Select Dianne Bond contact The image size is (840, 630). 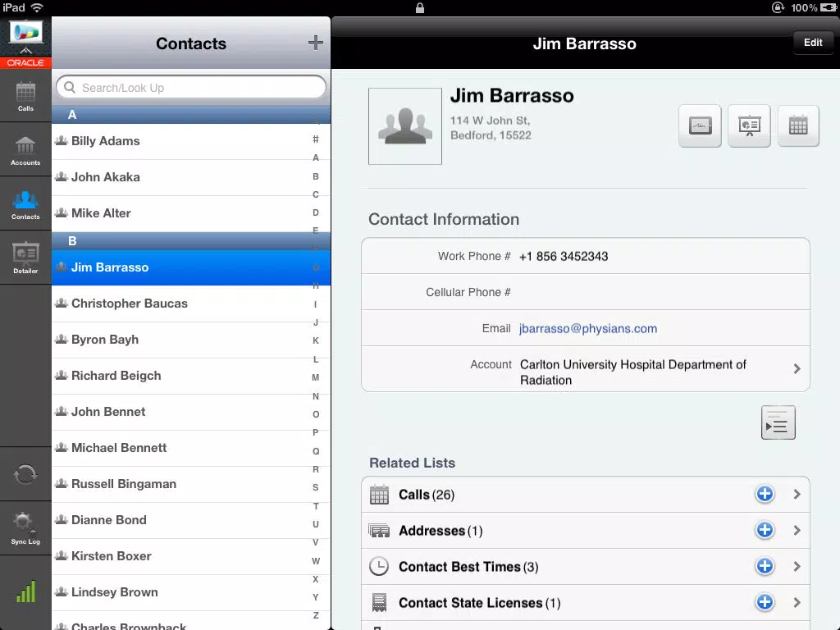[x=191, y=520]
